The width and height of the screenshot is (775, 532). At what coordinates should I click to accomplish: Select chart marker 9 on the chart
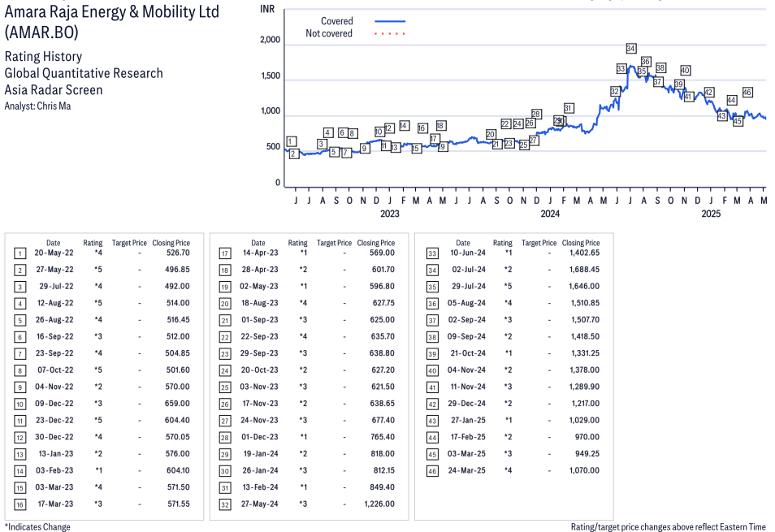click(365, 148)
